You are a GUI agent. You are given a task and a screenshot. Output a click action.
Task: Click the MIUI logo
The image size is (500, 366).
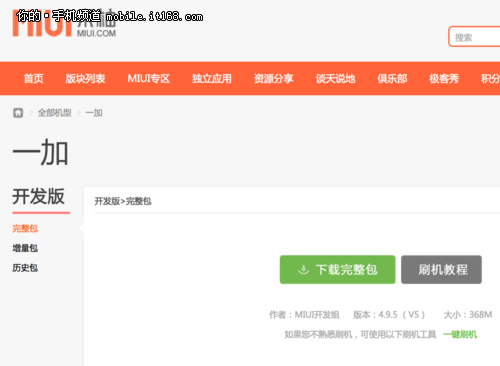pos(64,23)
